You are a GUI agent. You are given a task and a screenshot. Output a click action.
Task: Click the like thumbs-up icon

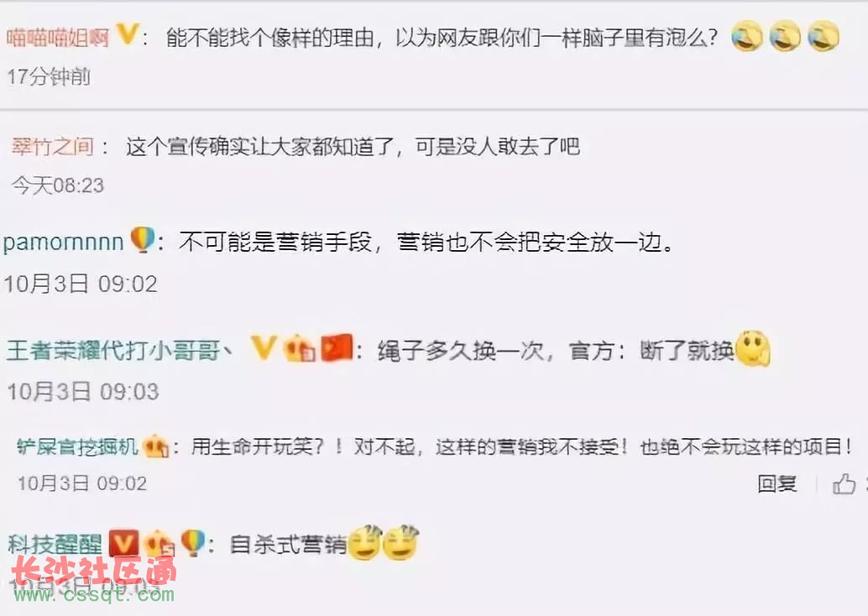pyautogui.click(x=844, y=483)
